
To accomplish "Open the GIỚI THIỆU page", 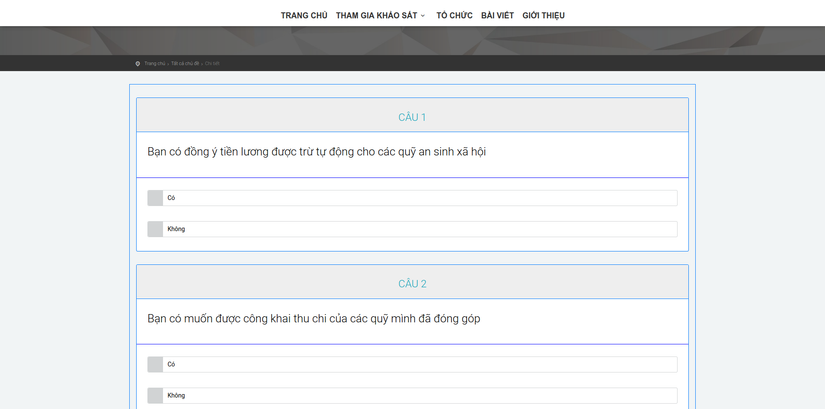I will tap(544, 15).
